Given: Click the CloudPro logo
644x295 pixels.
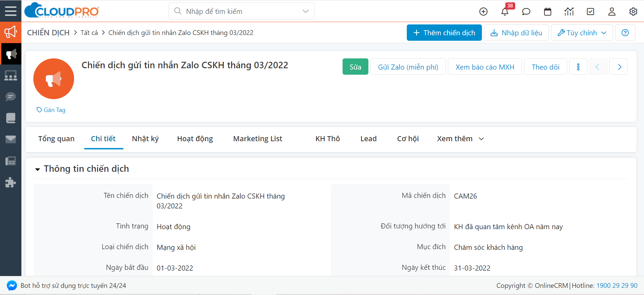Looking at the screenshot, I should (62, 11).
